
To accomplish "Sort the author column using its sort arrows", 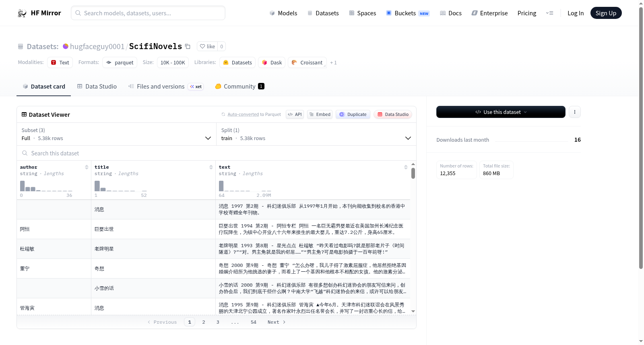I will tap(87, 167).
